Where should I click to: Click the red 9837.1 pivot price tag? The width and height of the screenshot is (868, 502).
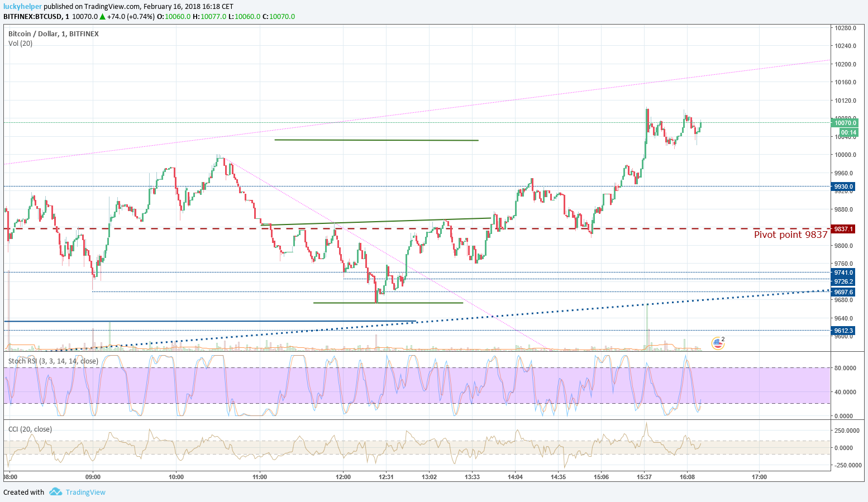point(843,229)
